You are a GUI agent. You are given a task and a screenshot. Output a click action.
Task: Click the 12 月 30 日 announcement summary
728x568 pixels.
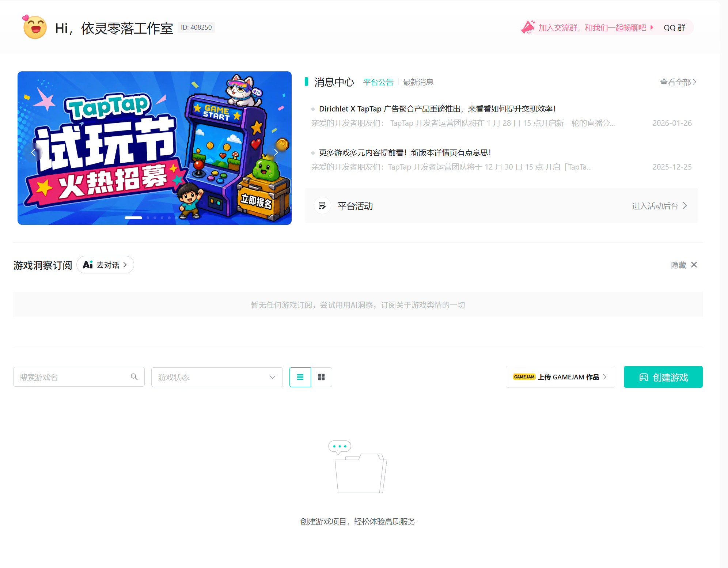[451, 167]
